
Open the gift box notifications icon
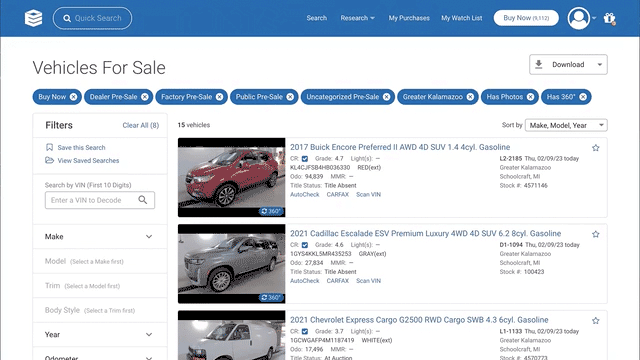[609, 18]
